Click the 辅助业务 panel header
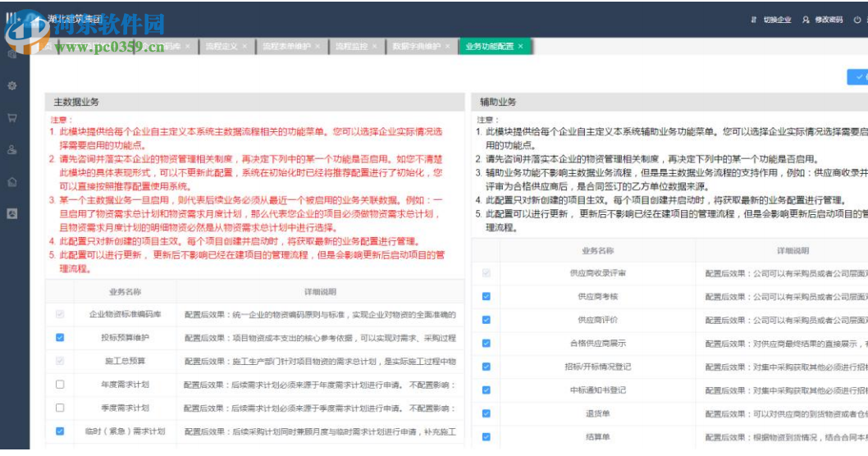This screenshot has width=868, height=456. 669,102
